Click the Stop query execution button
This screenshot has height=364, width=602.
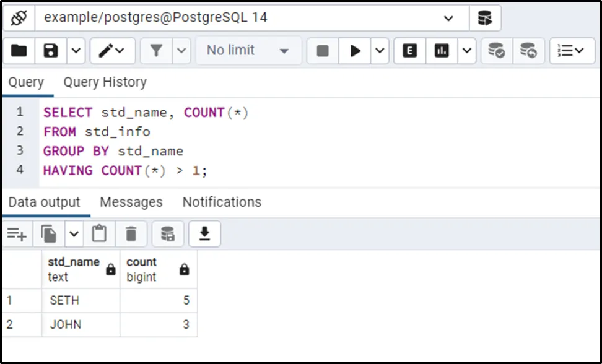click(323, 51)
